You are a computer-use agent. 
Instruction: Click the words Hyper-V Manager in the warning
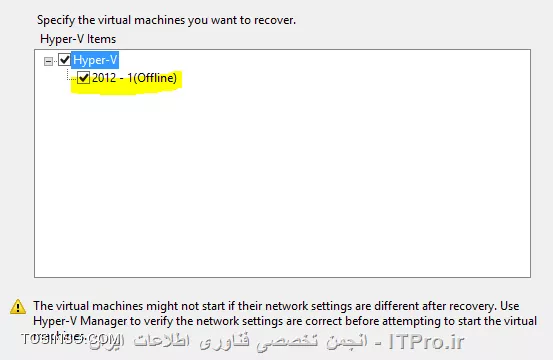[x=80, y=321]
